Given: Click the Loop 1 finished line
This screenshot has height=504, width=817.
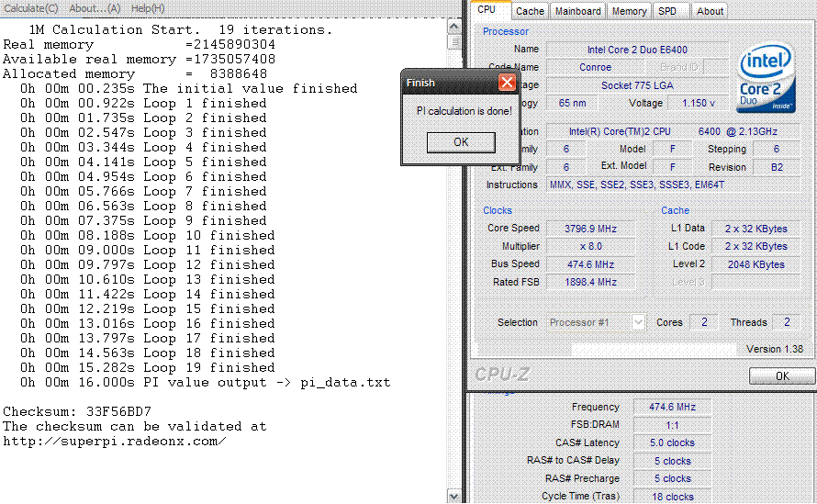Looking at the screenshot, I should (143, 103).
